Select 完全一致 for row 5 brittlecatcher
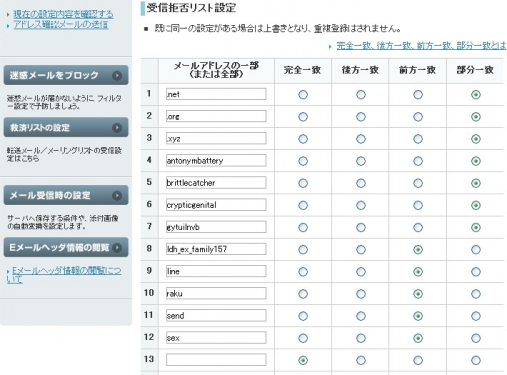Image resolution: width=507 pixels, height=375 pixels. (303, 183)
